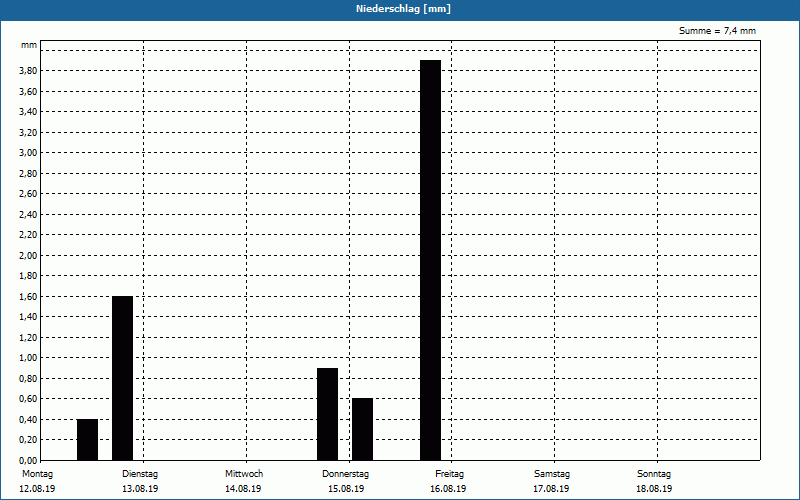Click the 2,60 y-axis value
Image resolution: width=800 pixels, height=500 pixels.
click(x=28, y=194)
